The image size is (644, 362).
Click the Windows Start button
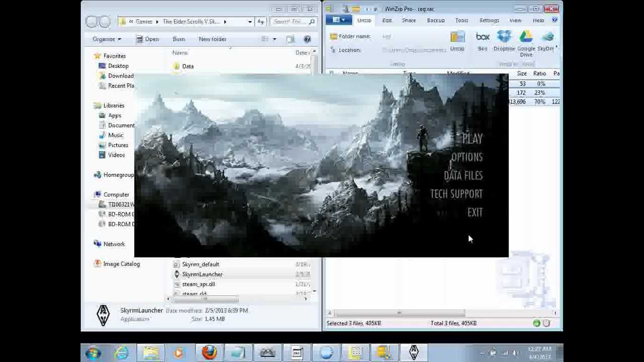[93, 353]
